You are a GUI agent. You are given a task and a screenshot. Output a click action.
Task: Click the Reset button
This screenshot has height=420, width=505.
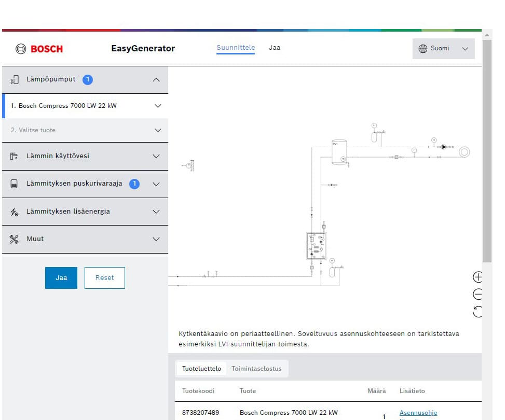105,278
